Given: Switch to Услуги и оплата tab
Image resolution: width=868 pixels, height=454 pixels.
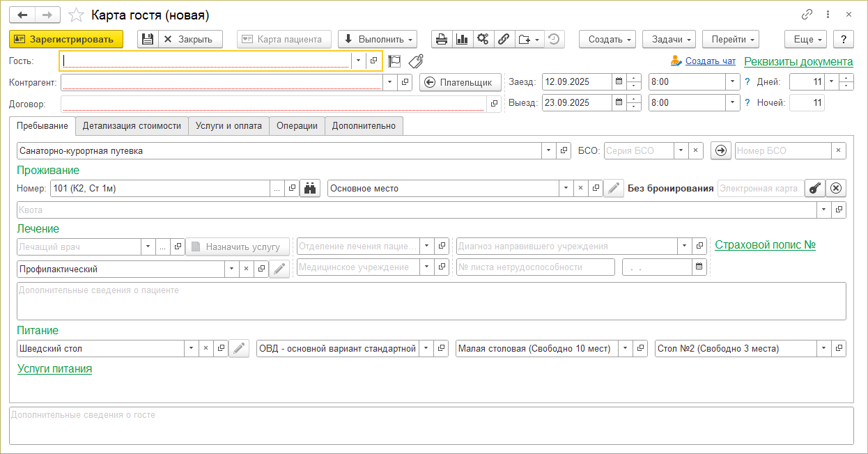Looking at the screenshot, I should [x=228, y=126].
